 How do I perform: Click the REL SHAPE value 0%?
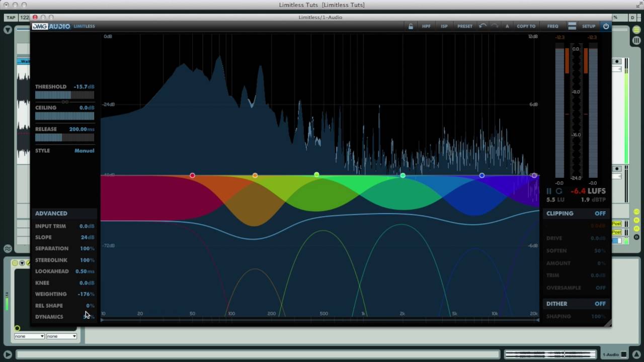90,306
